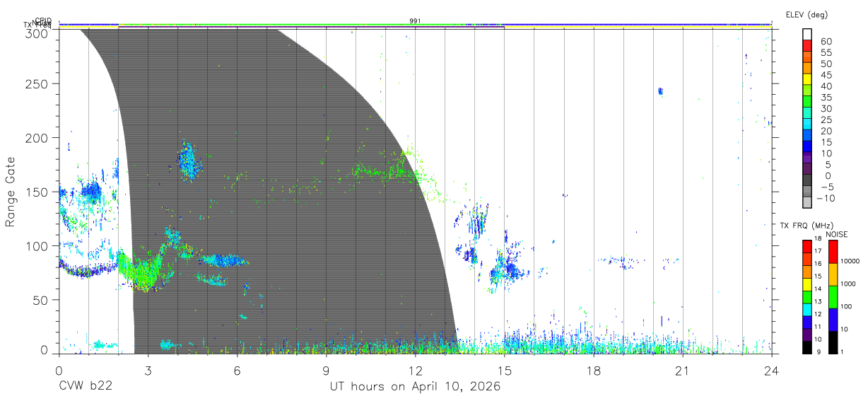The height and width of the screenshot is (401, 868).
Task: Click the ELEV colorbar label '25'
Action: [825, 120]
